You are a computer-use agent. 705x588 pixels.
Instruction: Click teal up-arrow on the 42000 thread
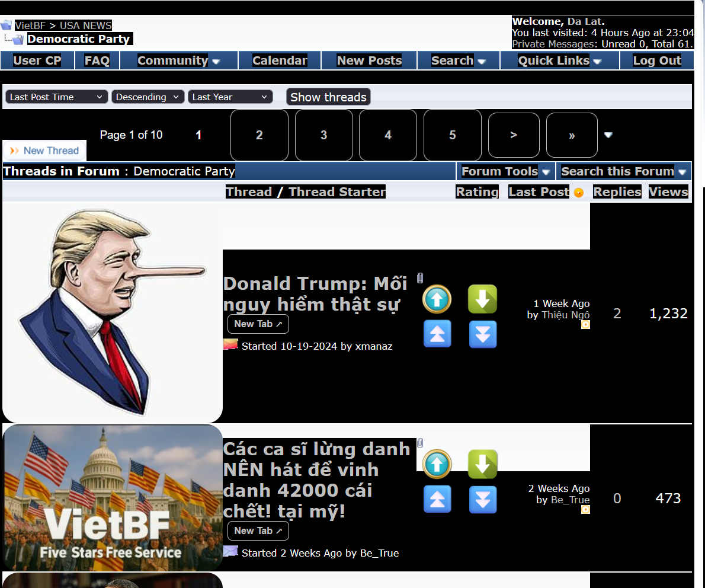point(437,465)
